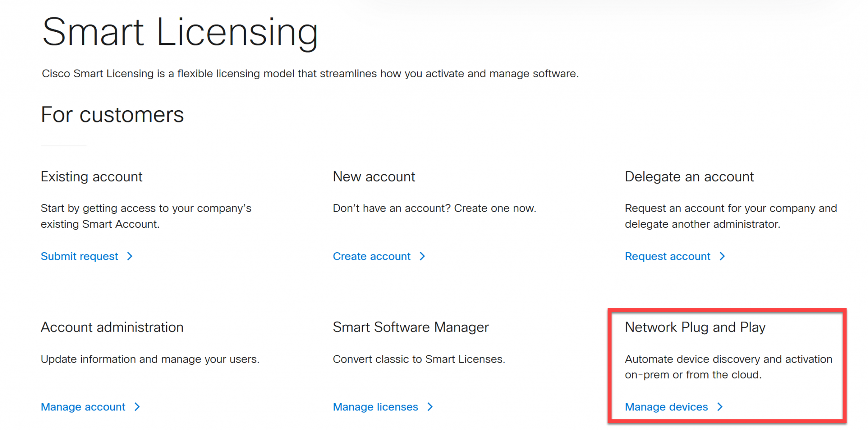
Task: Select the Smart Licensing page title
Action: 180,31
